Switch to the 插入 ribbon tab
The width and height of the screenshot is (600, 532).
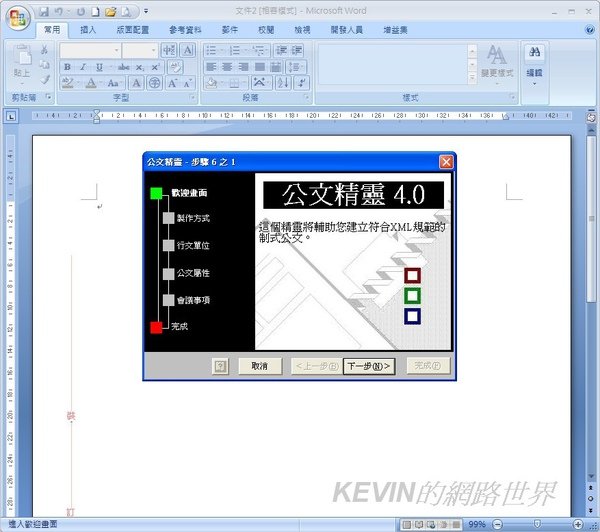point(88,30)
